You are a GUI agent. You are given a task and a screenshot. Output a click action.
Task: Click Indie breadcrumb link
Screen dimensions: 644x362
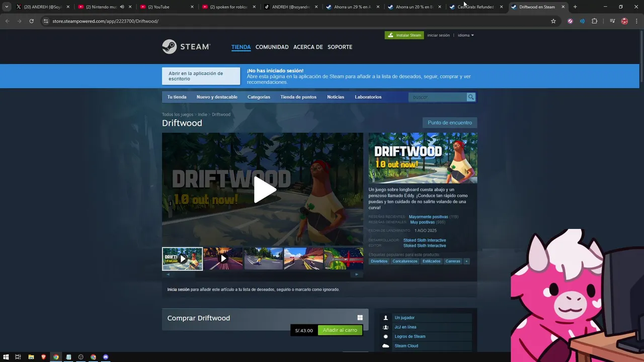point(202,115)
